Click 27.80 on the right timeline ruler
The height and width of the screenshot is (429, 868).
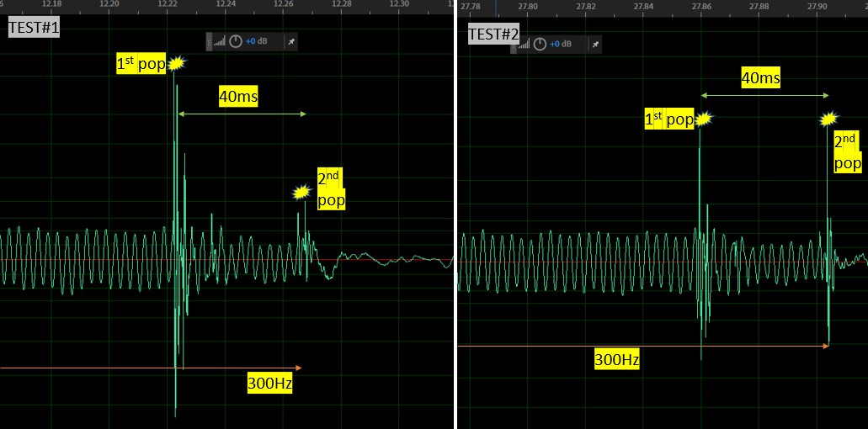point(528,6)
